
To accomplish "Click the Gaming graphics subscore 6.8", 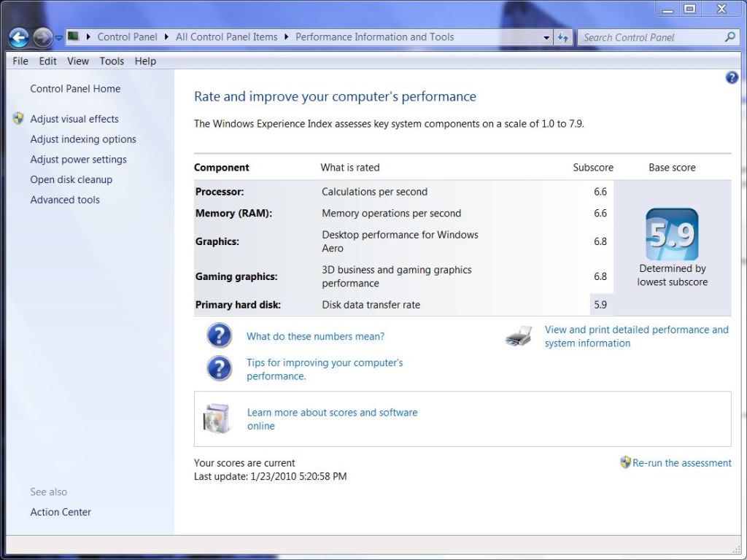I will [x=601, y=276].
